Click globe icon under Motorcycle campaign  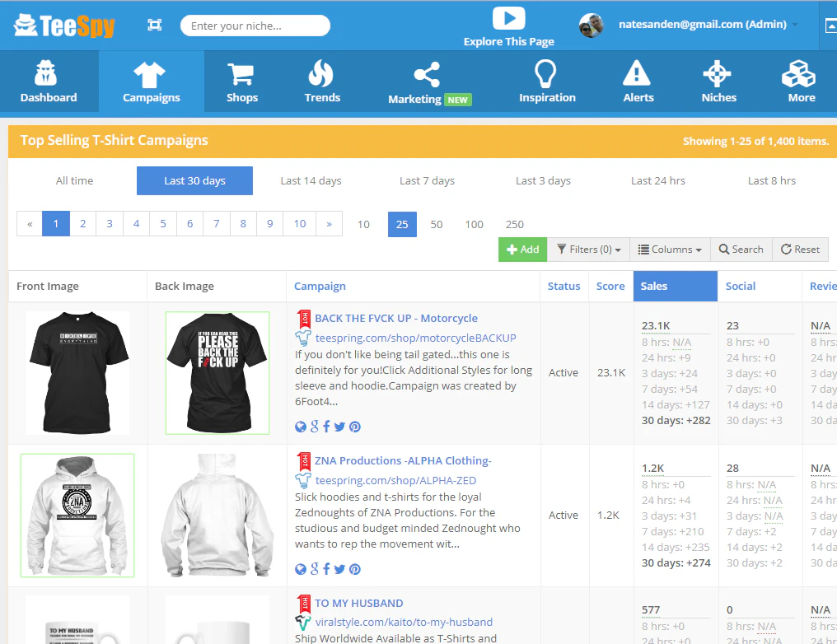click(301, 427)
